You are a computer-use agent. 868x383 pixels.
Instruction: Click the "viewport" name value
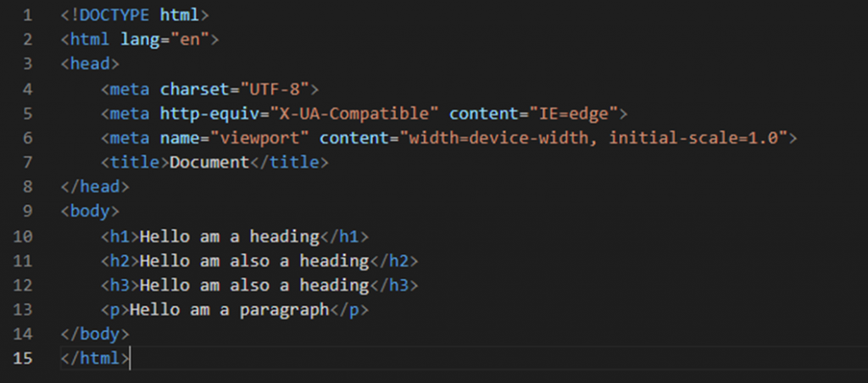click(259, 138)
